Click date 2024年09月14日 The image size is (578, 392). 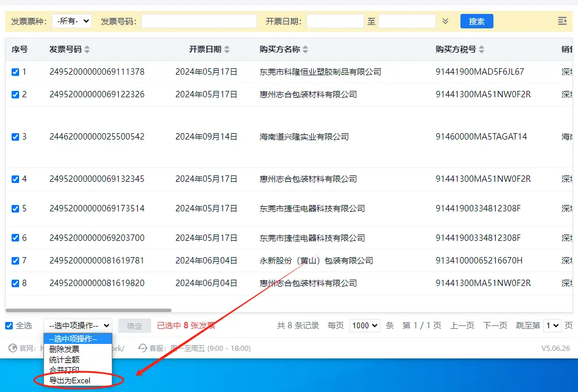206,137
